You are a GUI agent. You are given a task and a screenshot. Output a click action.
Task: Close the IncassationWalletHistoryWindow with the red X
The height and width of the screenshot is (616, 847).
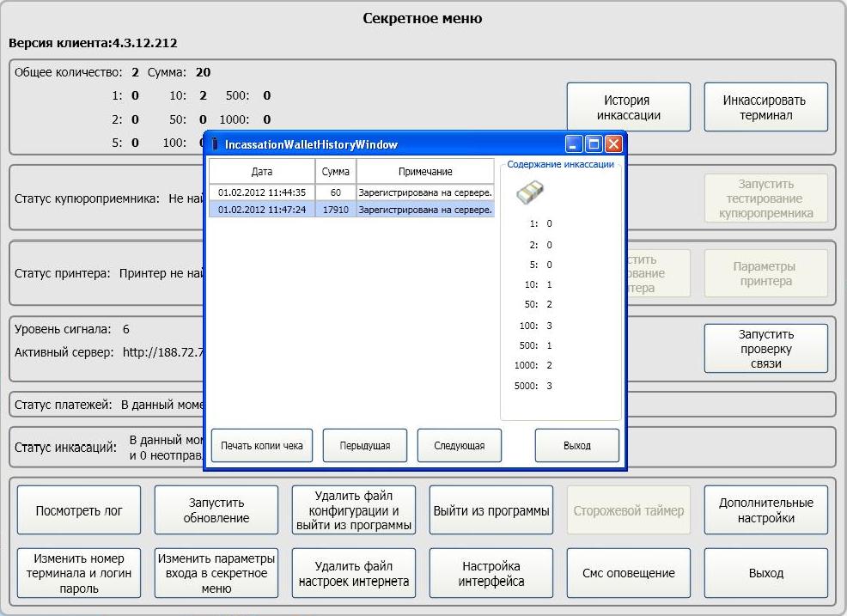(613, 144)
